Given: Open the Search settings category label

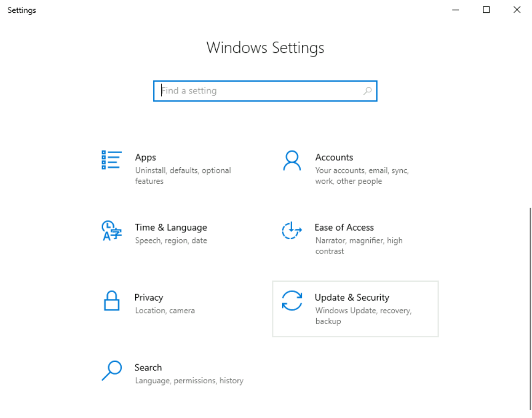Looking at the screenshot, I should [148, 367].
